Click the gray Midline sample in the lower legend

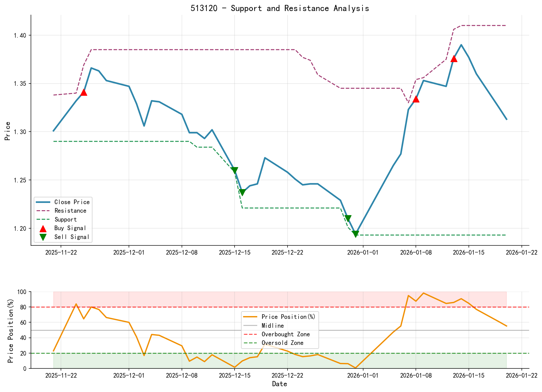click(x=250, y=325)
